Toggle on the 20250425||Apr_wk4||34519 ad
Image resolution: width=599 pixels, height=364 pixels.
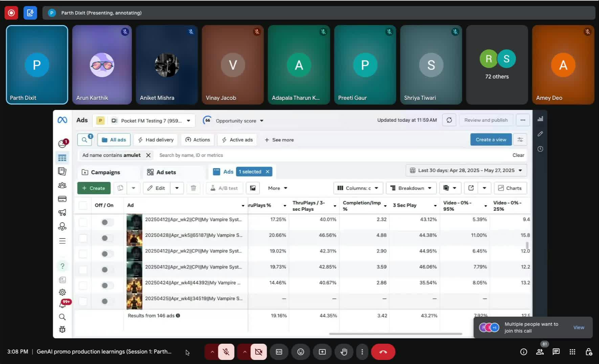(107, 301)
